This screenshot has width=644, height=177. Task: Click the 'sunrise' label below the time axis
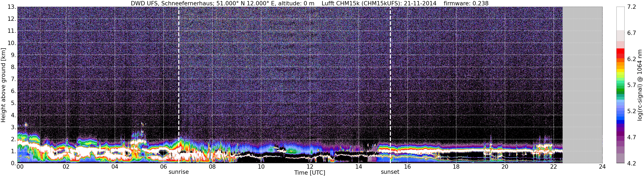coord(178,172)
